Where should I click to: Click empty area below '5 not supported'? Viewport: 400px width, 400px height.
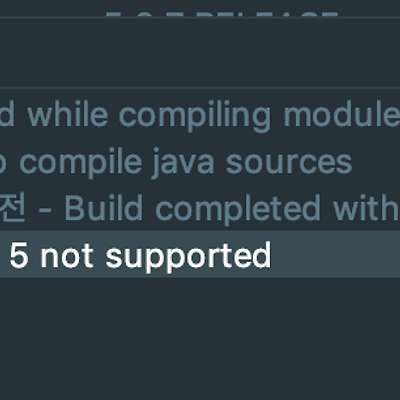click(x=200, y=338)
